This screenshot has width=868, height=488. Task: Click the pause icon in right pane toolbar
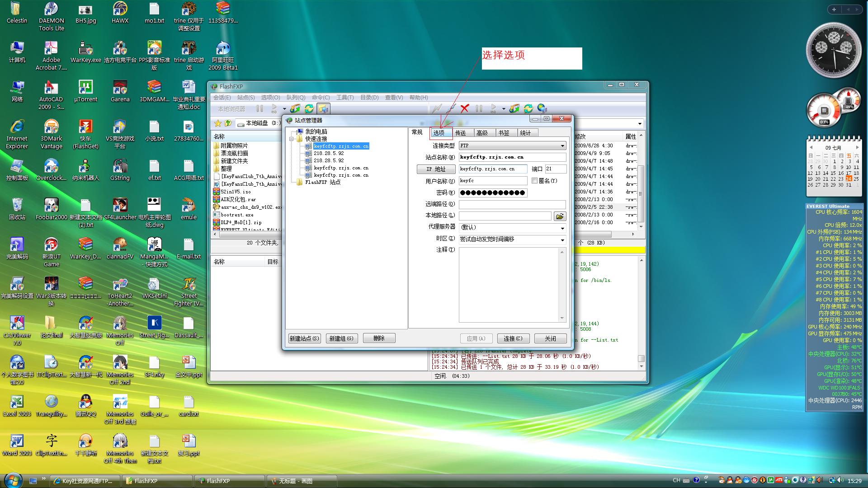(479, 108)
